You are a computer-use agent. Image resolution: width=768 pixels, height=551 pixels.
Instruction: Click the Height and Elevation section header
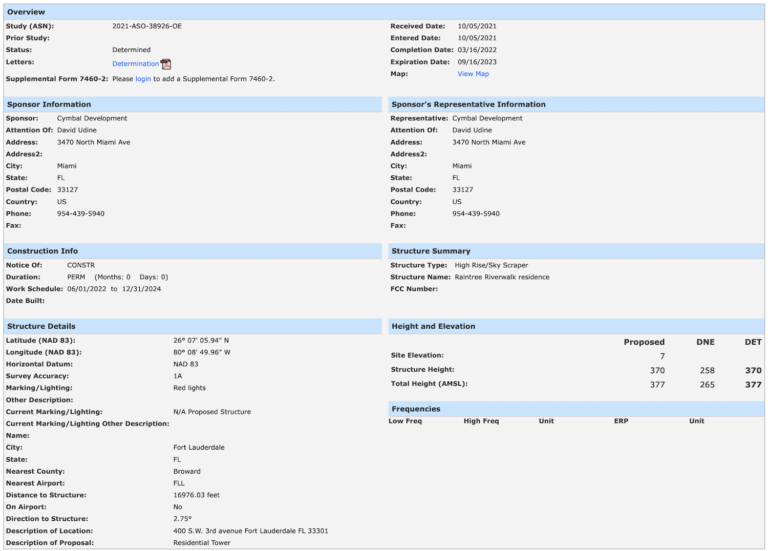click(576, 326)
